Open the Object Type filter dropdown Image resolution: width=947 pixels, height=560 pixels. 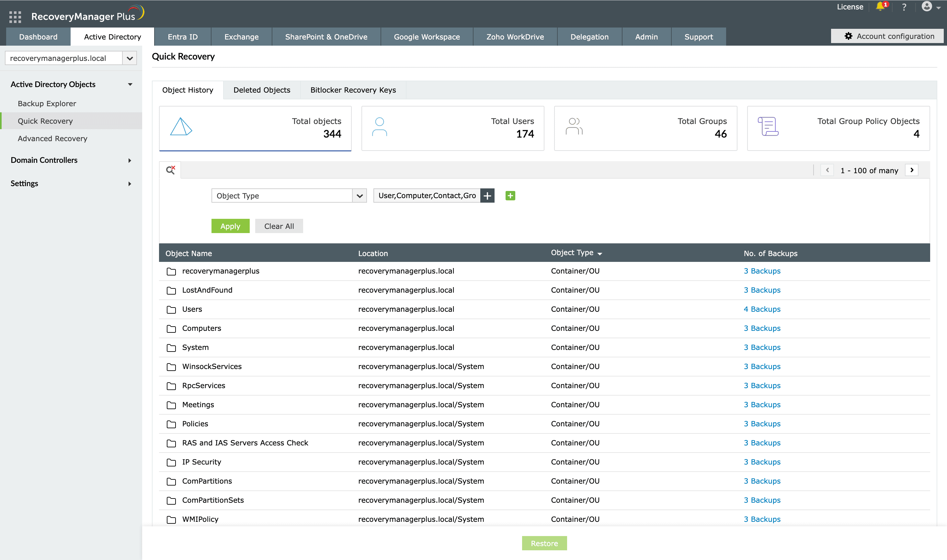point(359,196)
